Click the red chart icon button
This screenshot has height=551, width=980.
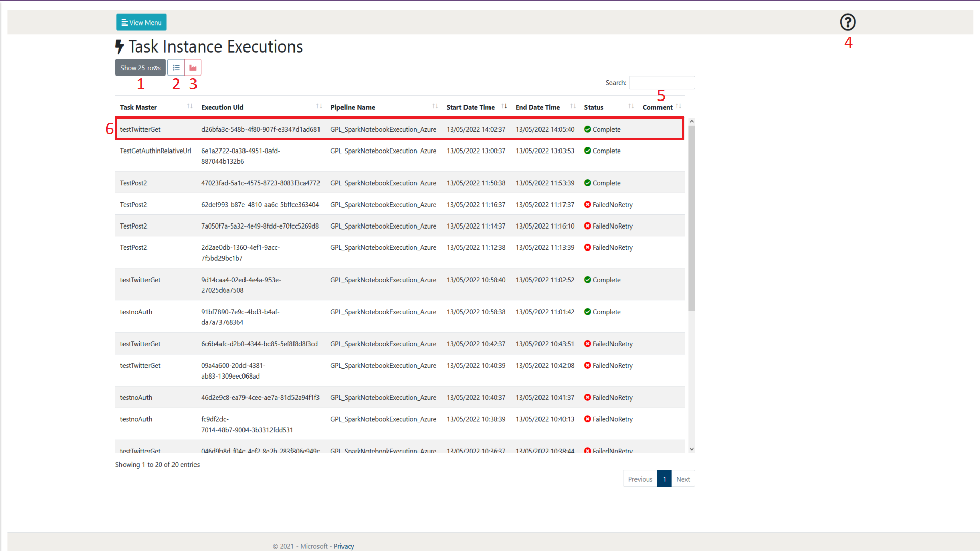click(193, 68)
